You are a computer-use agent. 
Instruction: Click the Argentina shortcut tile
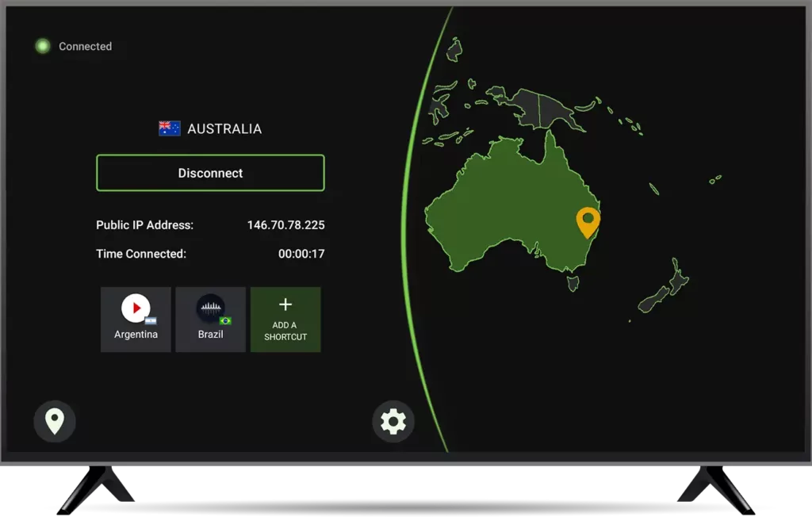coord(135,319)
